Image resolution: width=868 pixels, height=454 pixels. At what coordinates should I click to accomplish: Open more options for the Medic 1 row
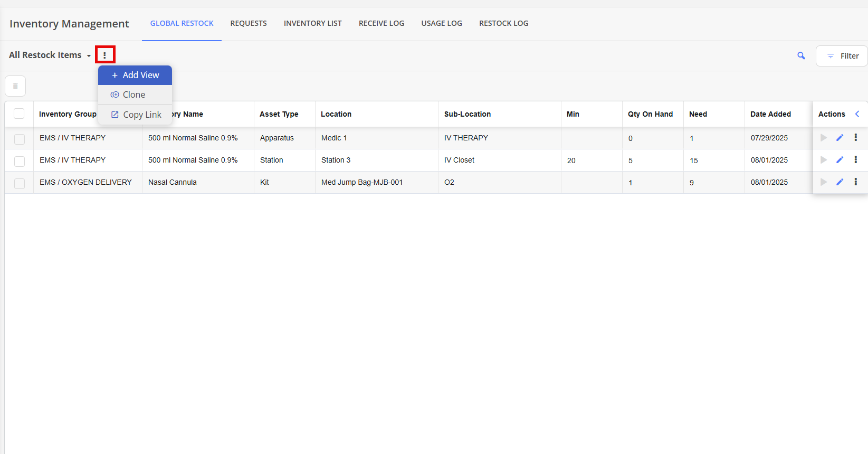[856, 137]
